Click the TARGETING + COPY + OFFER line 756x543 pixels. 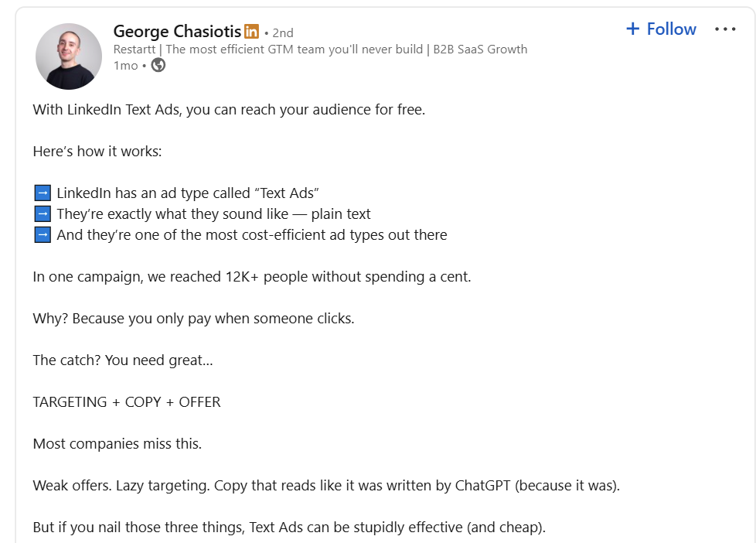click(x=127, y=401)
